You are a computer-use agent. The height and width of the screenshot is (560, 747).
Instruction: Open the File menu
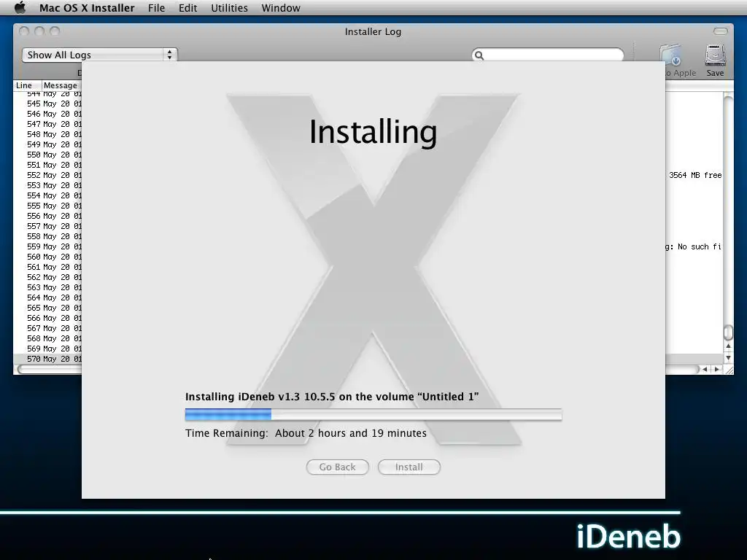coord(156,8)
